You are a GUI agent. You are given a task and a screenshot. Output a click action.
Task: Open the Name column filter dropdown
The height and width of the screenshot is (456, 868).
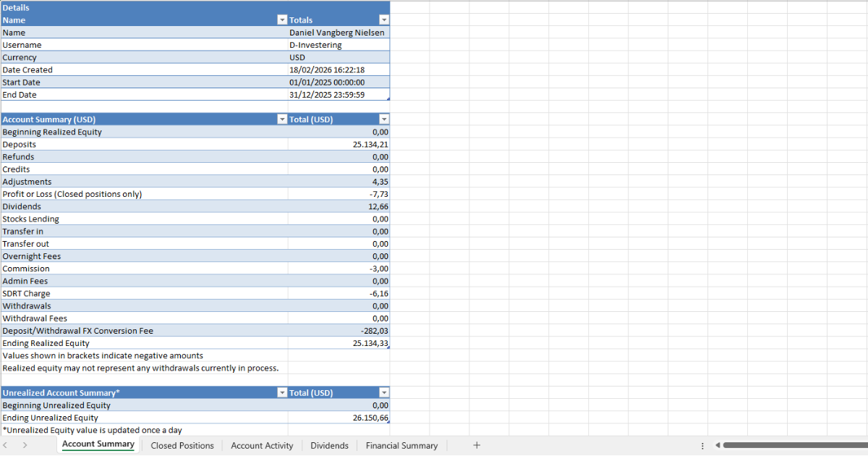(282, 20)
